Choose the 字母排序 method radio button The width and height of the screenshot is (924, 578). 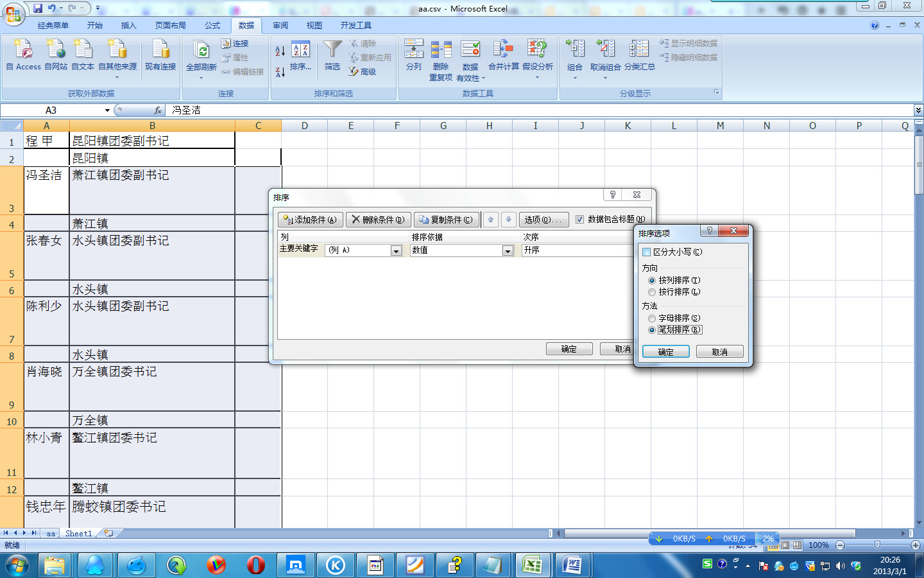652,319
